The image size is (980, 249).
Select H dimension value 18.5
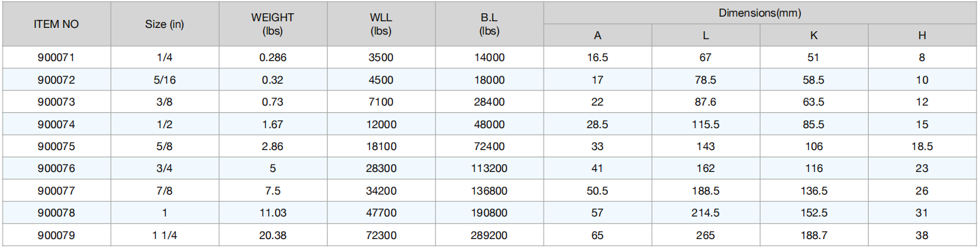pos(922,146)
